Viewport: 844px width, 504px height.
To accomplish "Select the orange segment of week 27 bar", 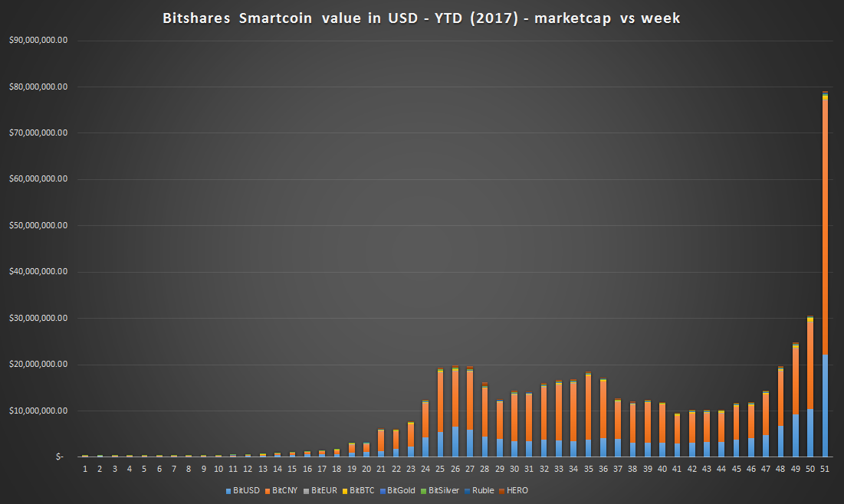I will [x=470, y=401].
